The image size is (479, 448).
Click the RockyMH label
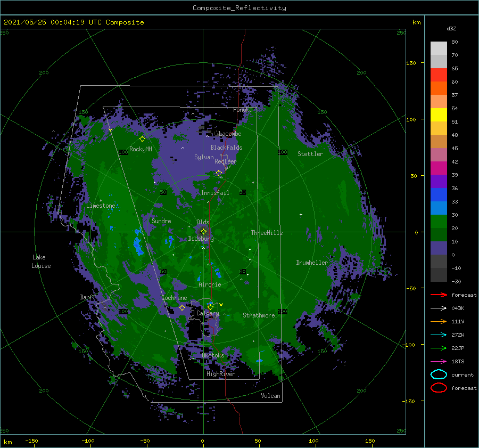coord(141,149)
